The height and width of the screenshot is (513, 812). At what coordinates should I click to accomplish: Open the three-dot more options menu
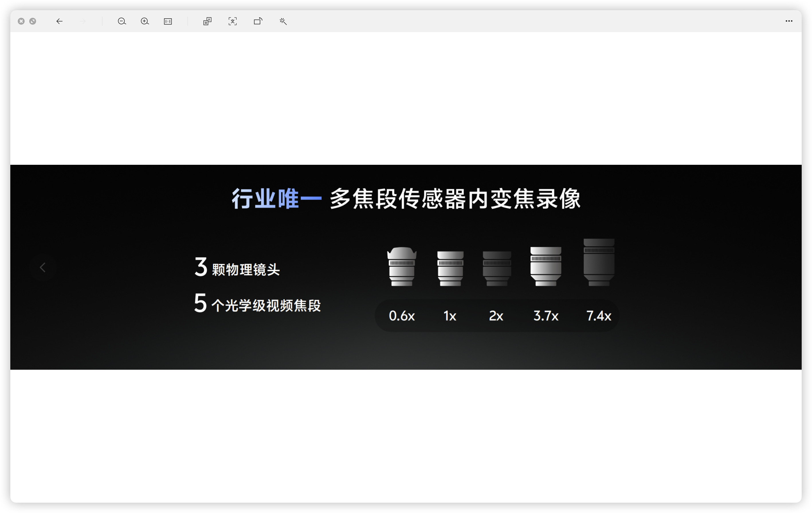(x=789, y=21)
